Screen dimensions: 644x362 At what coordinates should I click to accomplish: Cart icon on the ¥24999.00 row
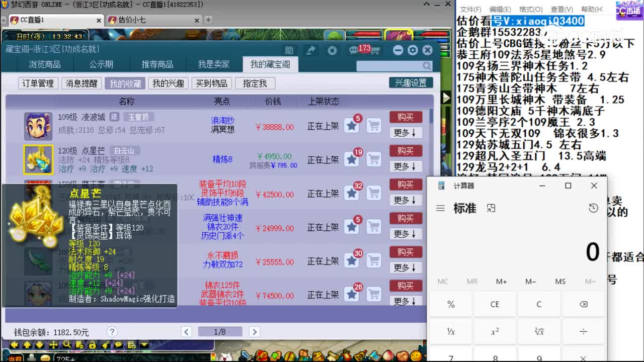click(374, 227)
